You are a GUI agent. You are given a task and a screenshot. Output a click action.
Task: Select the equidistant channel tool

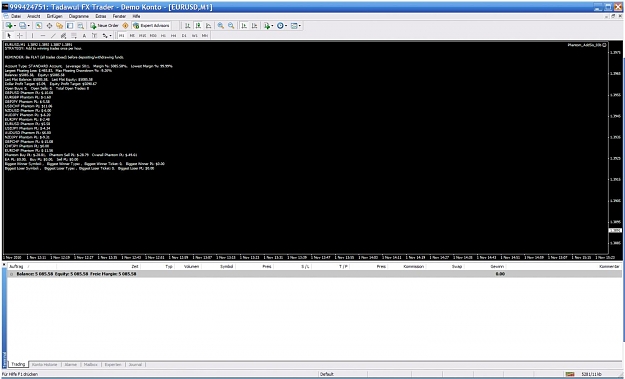(x=63, y=35)
